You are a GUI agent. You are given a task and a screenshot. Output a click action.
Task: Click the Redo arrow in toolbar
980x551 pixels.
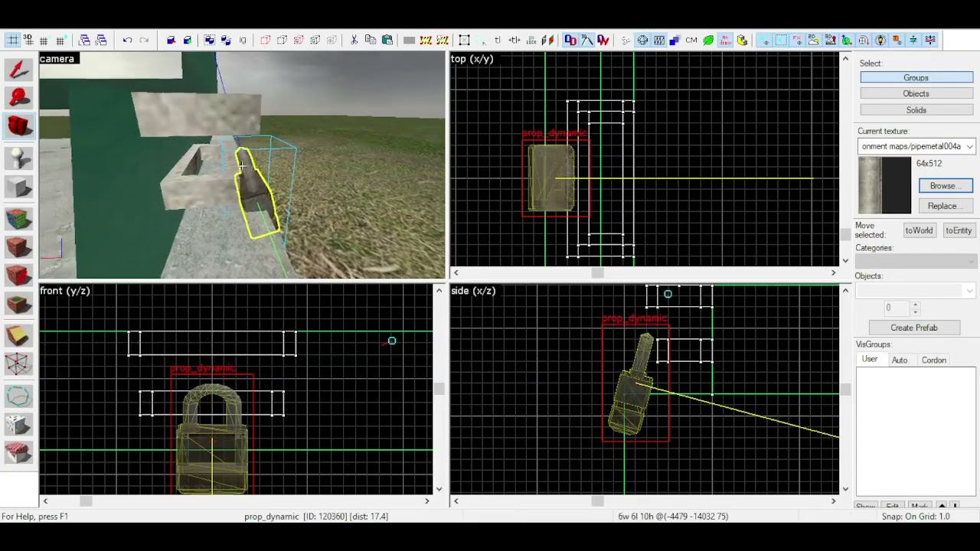pyautogui.click(x=144, y=41)
